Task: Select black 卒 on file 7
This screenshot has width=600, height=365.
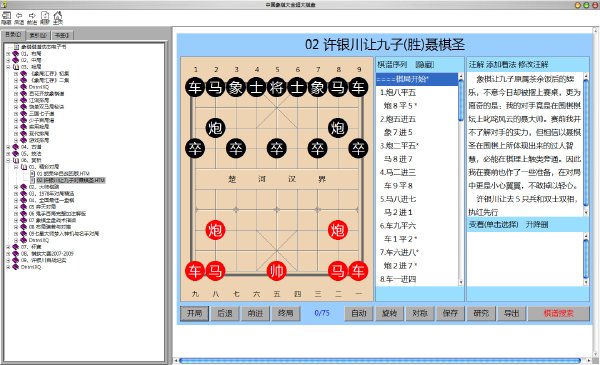Action: click(318, 148)
